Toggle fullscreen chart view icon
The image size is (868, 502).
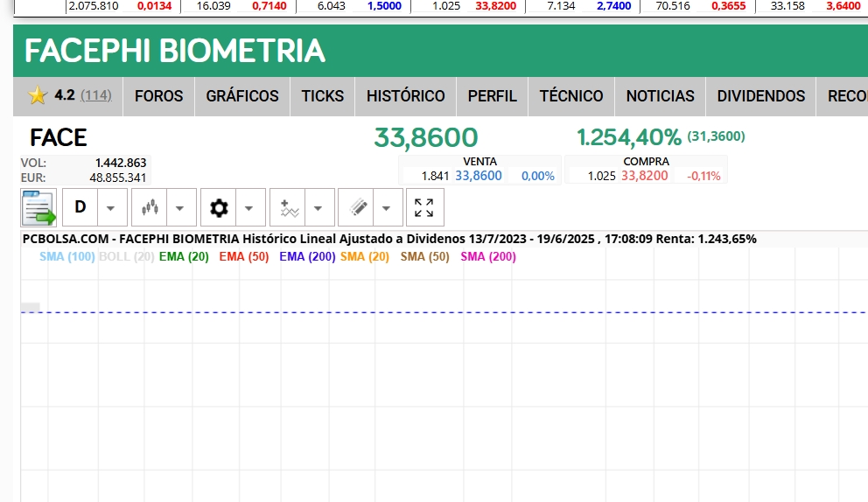tap(424, 207)
